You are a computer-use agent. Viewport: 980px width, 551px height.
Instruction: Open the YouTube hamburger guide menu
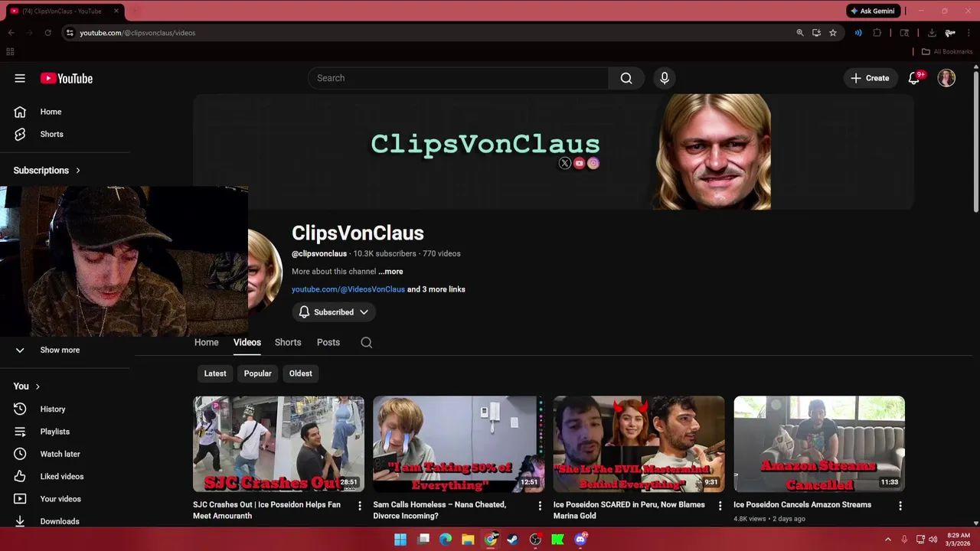click(x=20, y=78)
